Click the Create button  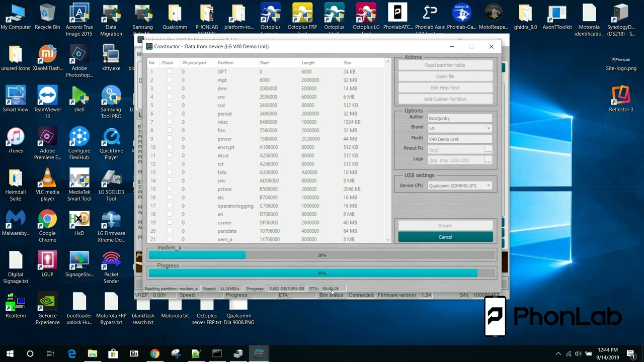click(445, 226)
